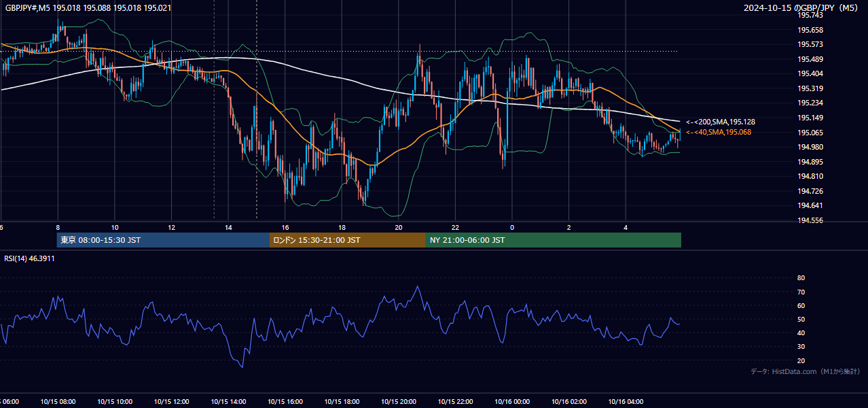Click the 10/15 22:00 time label

(456, 401)
